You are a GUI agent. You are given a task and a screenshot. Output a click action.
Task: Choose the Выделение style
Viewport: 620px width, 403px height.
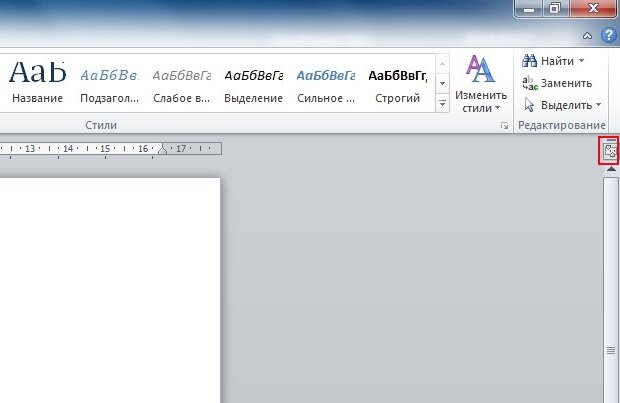253,83
